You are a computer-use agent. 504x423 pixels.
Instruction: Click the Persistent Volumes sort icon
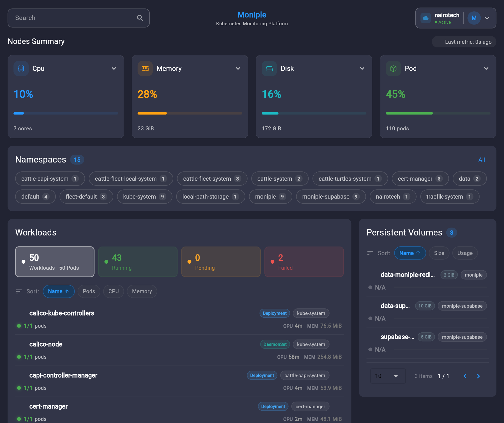370,253
